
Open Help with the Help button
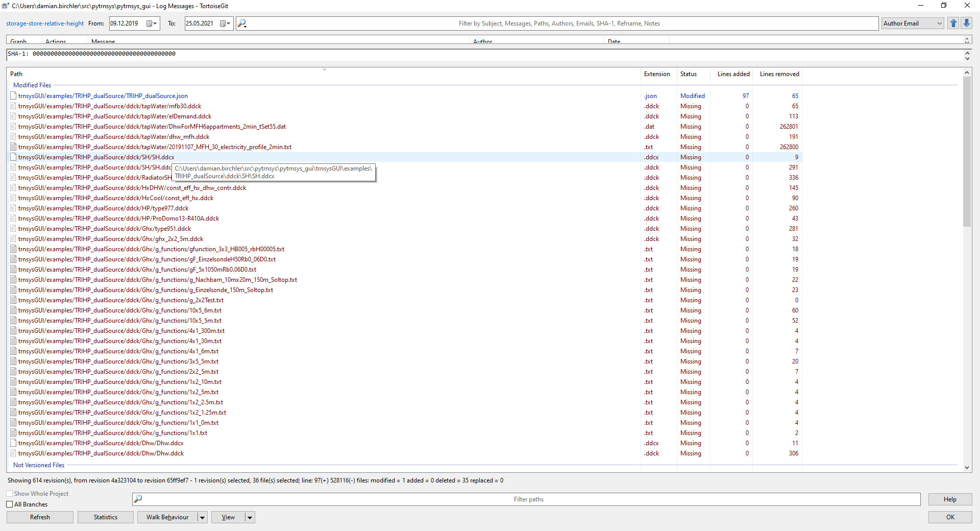[x=949, y=499]
